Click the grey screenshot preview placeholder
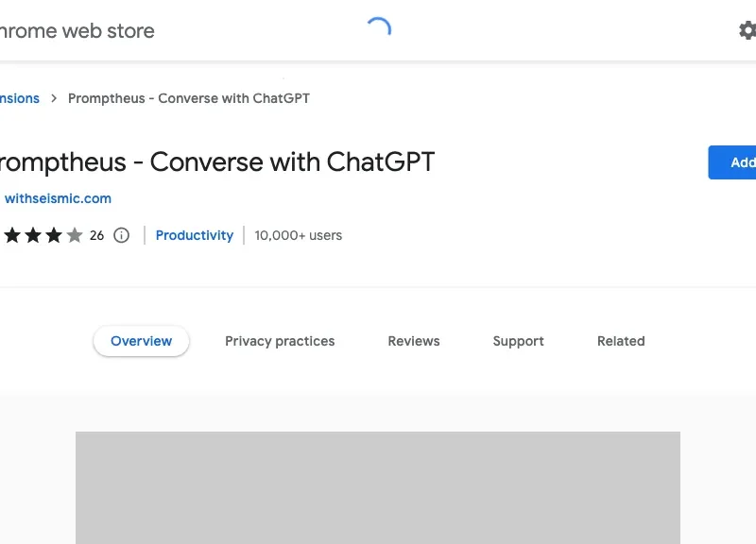The width and height of the screenshot is (756, 544). tap(378, 487)
